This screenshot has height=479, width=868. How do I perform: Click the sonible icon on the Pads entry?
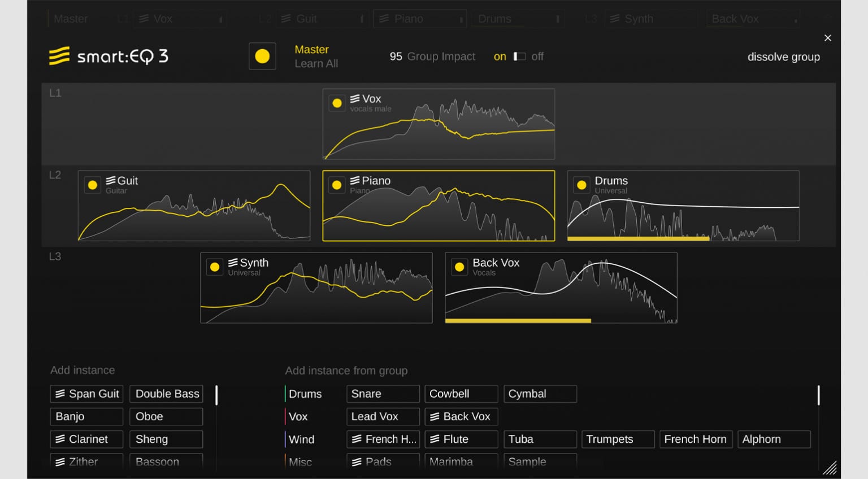356,461
